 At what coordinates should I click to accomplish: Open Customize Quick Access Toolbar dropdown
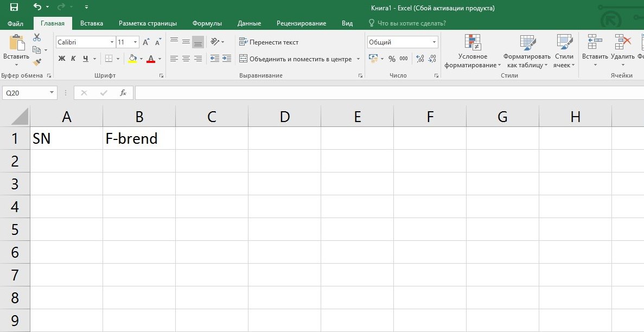coord(86,7)
